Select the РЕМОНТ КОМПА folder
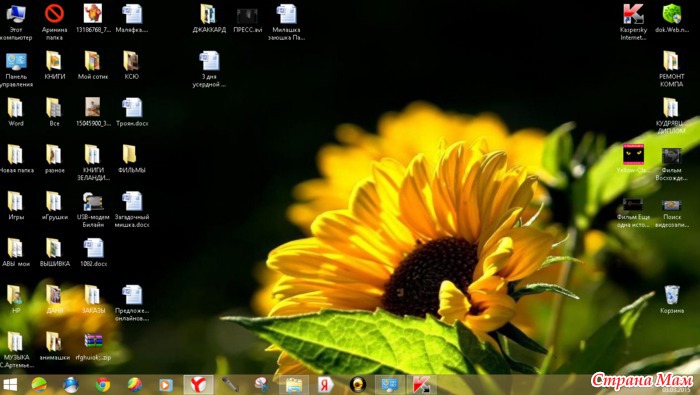This screenshot has width=700, height=395. coord(671,69)
